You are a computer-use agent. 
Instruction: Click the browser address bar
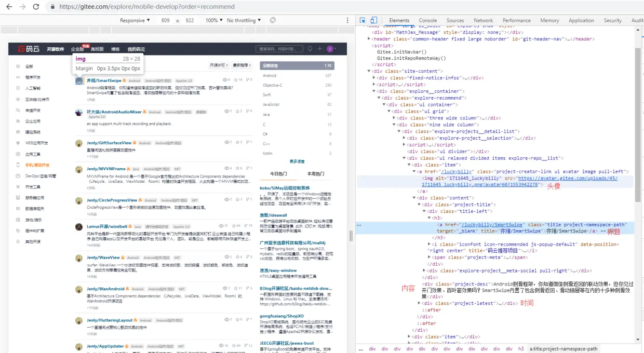[x=145, y=7]
